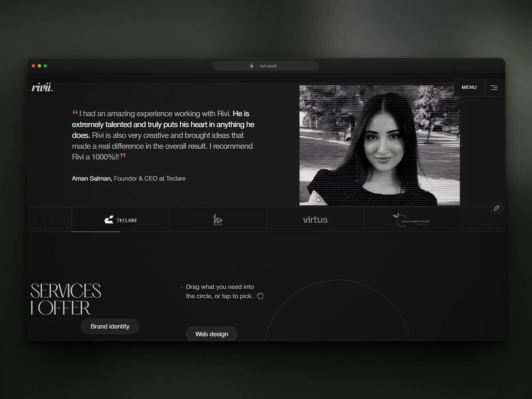Close the browser window with red button
Image resolution: width=532 pixels, height=399 pixels.
point(33,66)
